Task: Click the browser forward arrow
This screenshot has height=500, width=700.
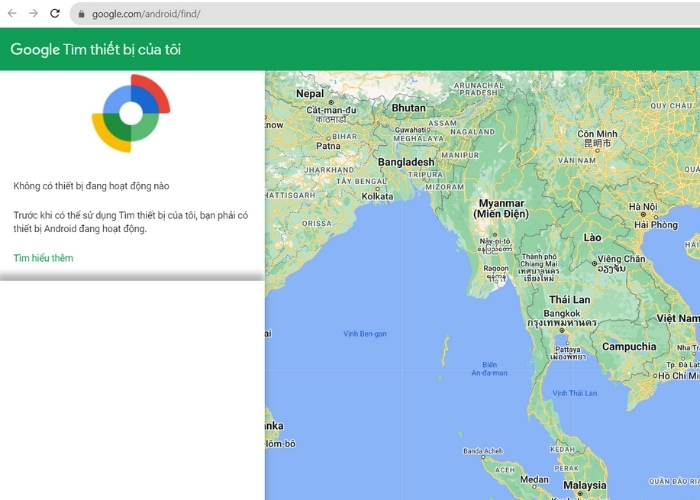Action: coord(33,13)
